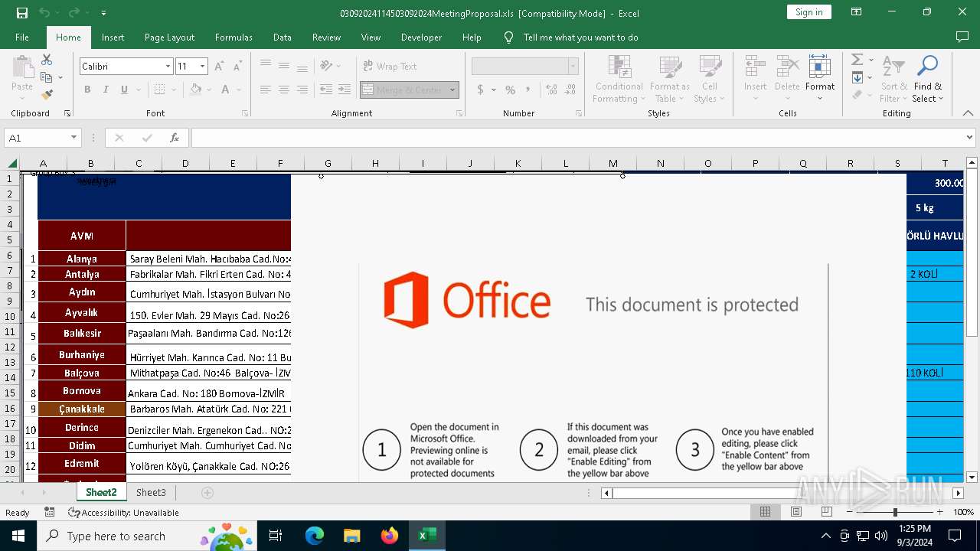Viewport: 980px width, 551px height.
Task: Click the Font Color A swatch
Action: point(226,90)
